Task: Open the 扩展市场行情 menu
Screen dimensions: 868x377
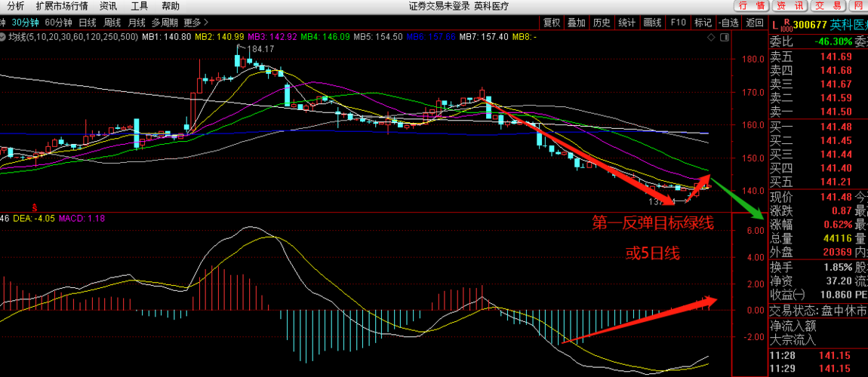Action: click(61, 6)
